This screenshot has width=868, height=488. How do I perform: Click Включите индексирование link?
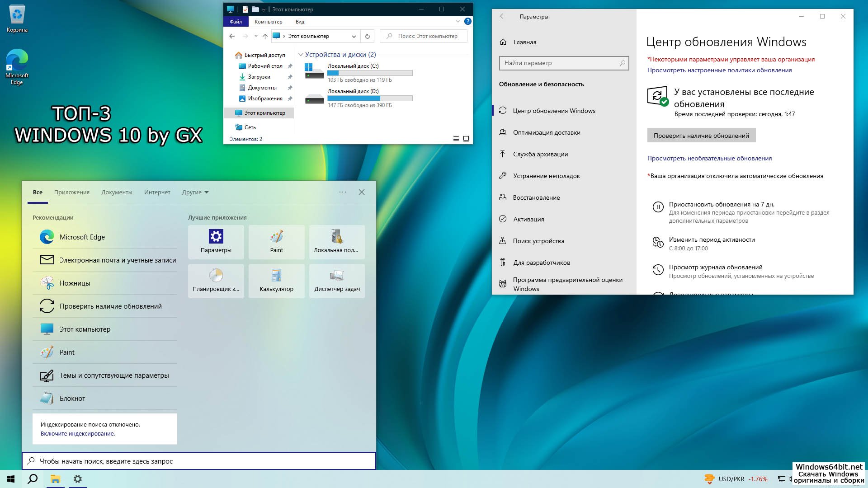click(x=77, y=434)
